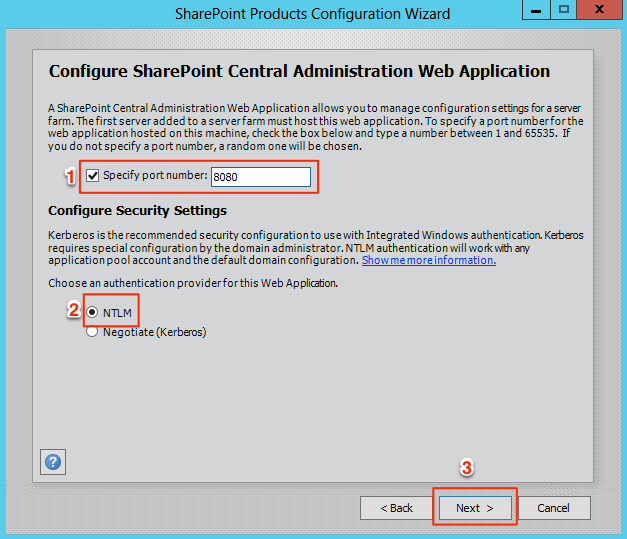Go to the previous page with Back

click(x=396, y=508)
